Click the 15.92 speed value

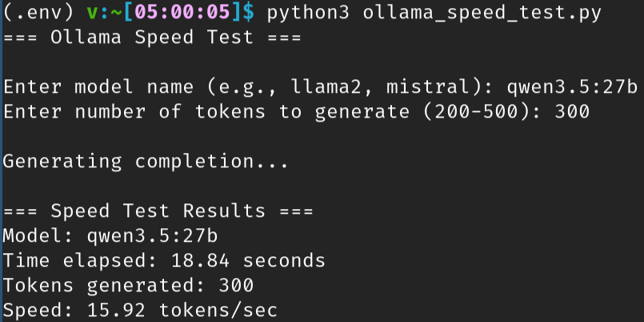click(x=117, y=310)
